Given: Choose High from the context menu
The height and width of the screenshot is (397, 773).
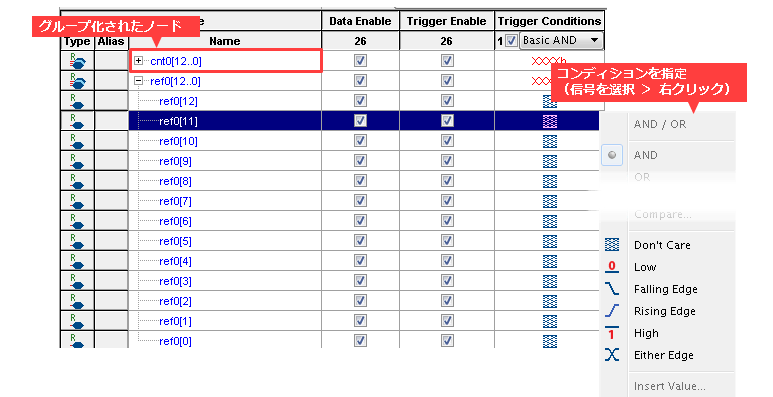Looking at the screenshot, I should (x=646, y=333).
